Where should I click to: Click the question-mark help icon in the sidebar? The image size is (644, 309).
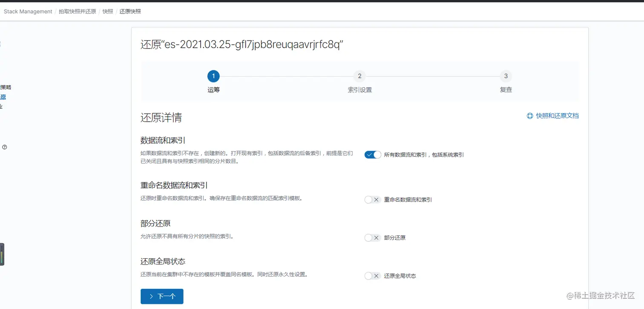(x=5, y=147)
